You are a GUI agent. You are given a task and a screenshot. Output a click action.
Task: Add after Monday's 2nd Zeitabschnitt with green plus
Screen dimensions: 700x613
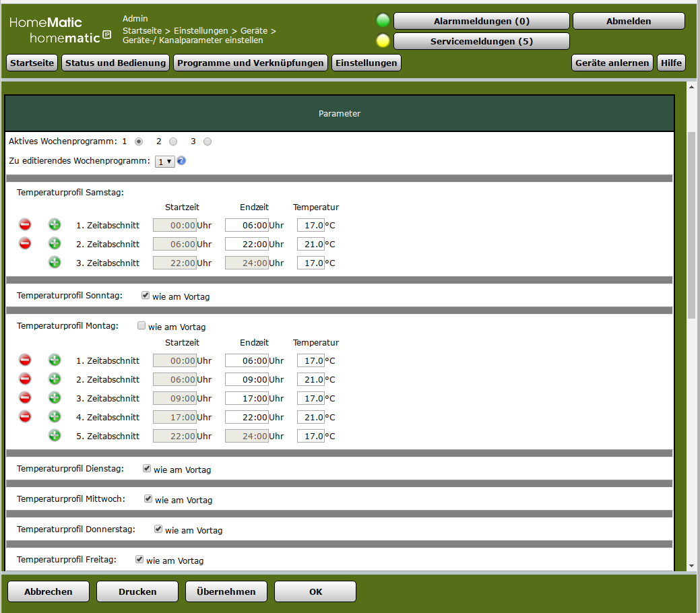pyautogui.click(x=55, y=379)
